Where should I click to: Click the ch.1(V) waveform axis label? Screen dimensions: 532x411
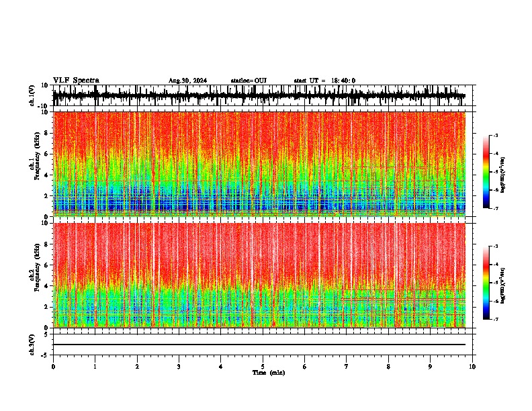coord(32,95)
